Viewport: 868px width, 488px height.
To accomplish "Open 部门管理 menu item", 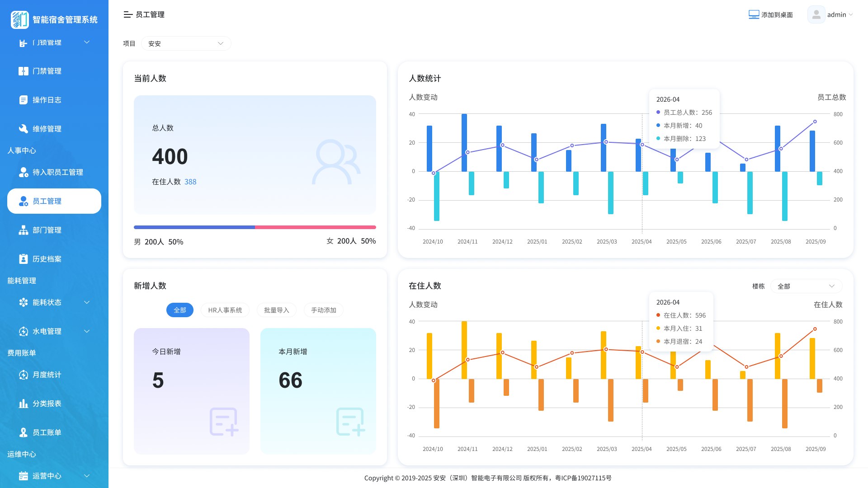I will (x=54, y=230).
